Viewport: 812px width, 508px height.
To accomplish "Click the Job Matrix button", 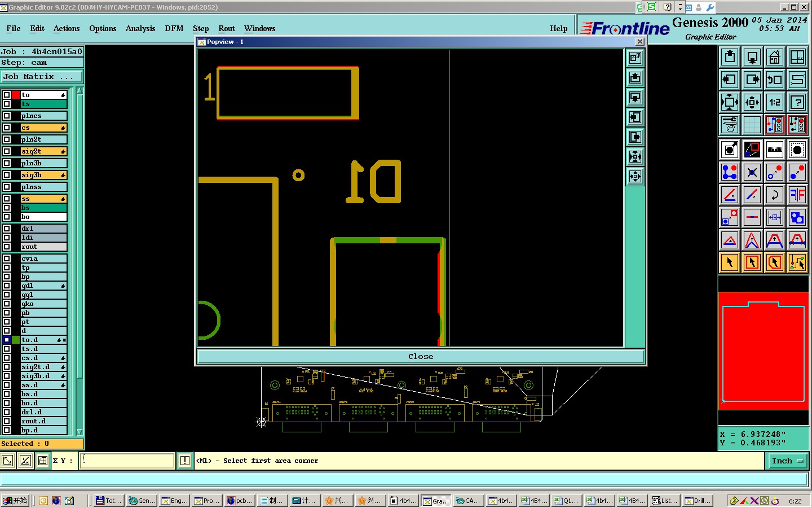I will (42, 76).
